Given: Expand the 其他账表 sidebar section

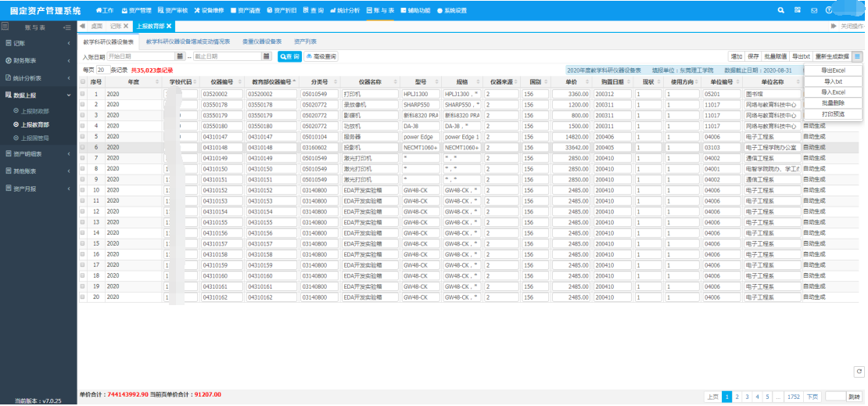Looking at the screenshot, I should [x=38, y=171].
